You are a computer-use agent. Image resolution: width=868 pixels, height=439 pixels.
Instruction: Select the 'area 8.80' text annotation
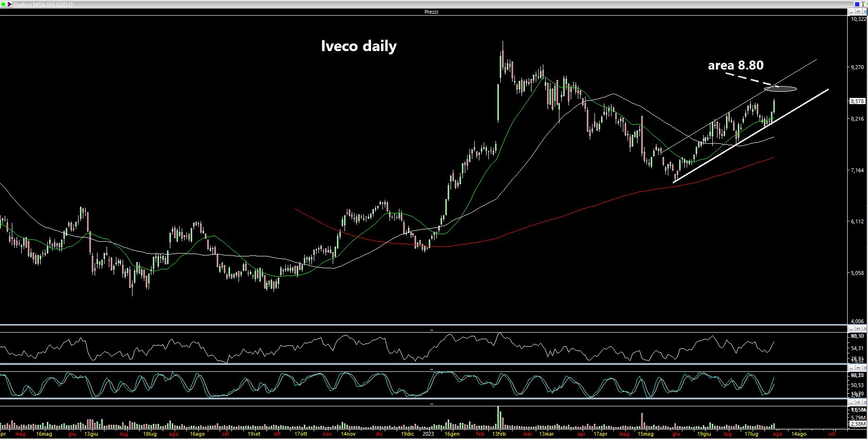[735, 65]
